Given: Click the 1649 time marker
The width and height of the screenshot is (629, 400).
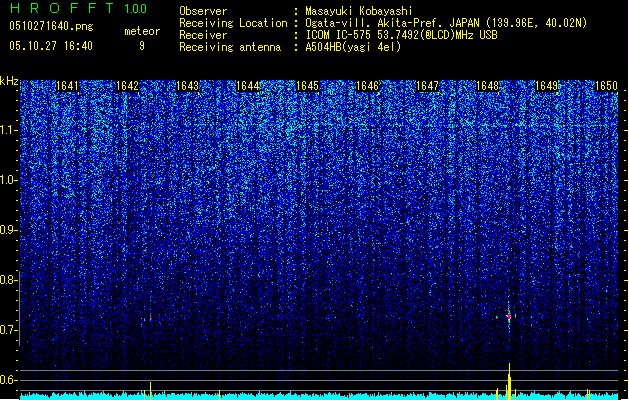Looking at the screenshot, I should point(547,86).
